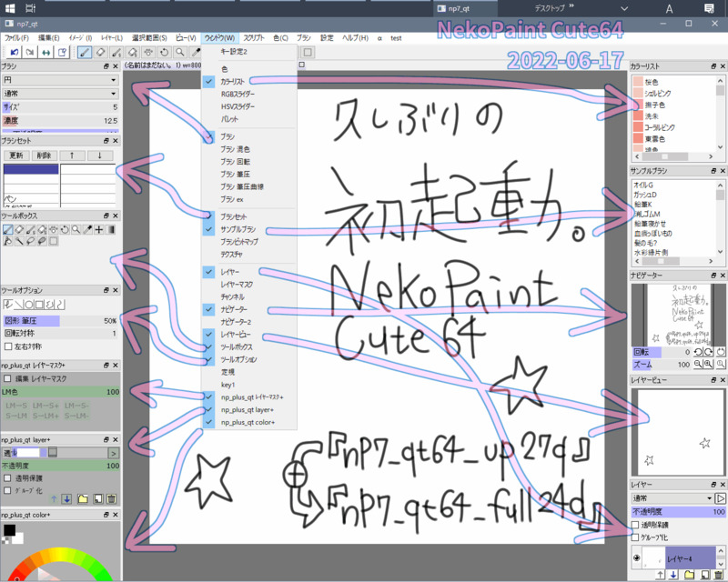Open the デスクトップ toolbar chevron in taskbar
This screenshot has width=728, height=582.
(571, 5)
